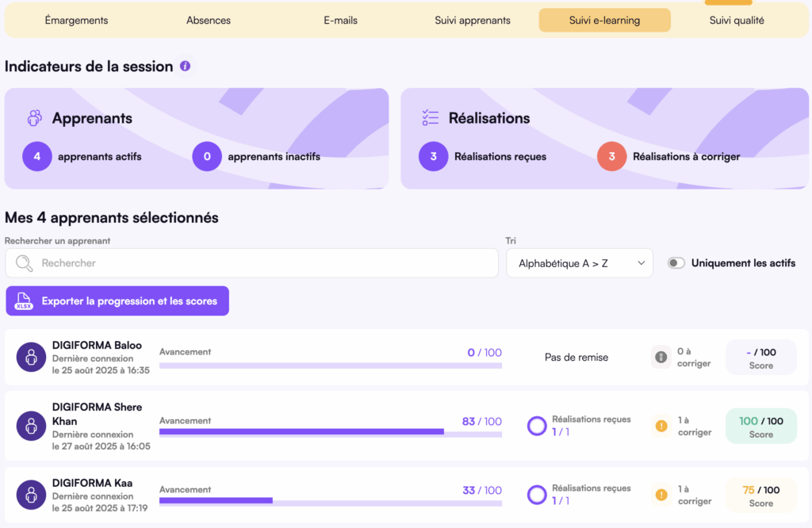Viewport: 812px width, 528px height.
Task: Click 'Exporter la progression et les scores' button
Action: coord(117,301)
